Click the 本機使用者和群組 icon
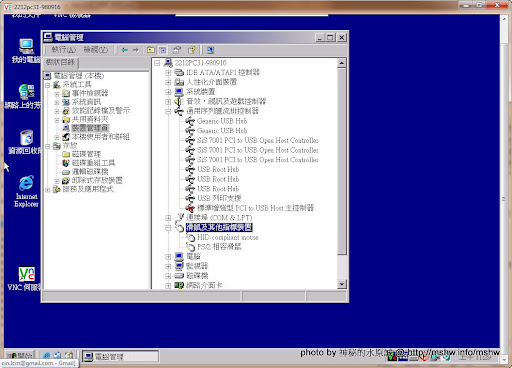Screen dimensions: 512x368 tap(66, 137)
